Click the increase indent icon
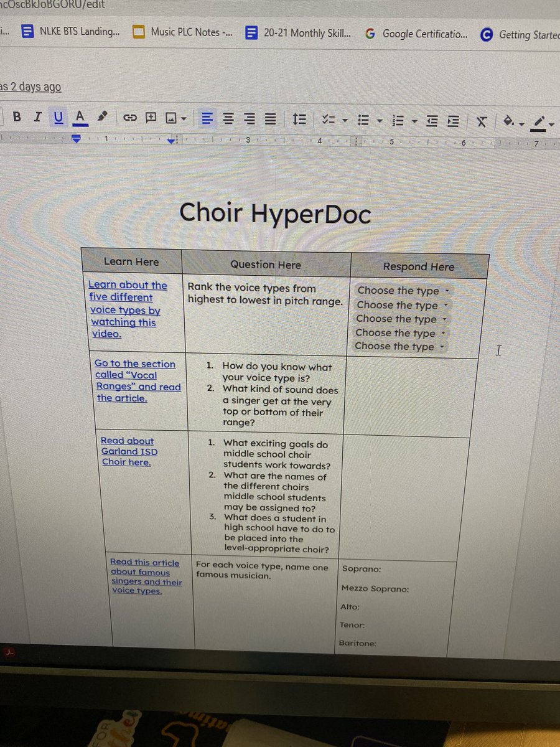 pyautogui.click(x=454, y=121)
